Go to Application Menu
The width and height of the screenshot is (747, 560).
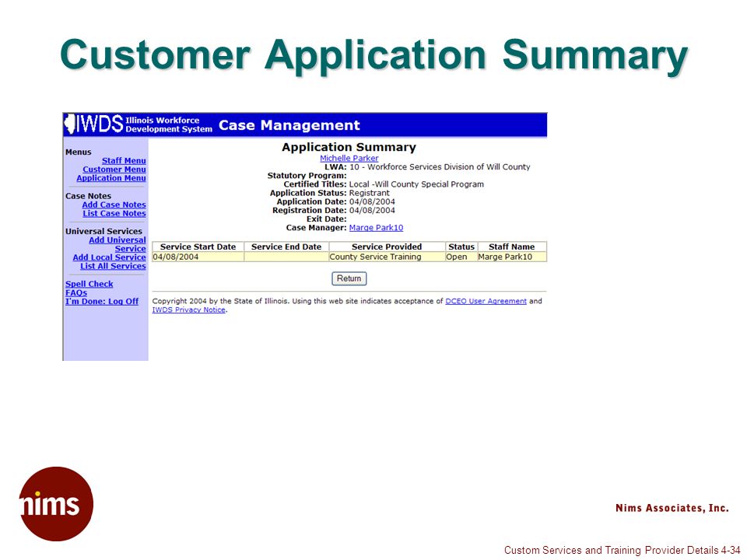(111, 178)
